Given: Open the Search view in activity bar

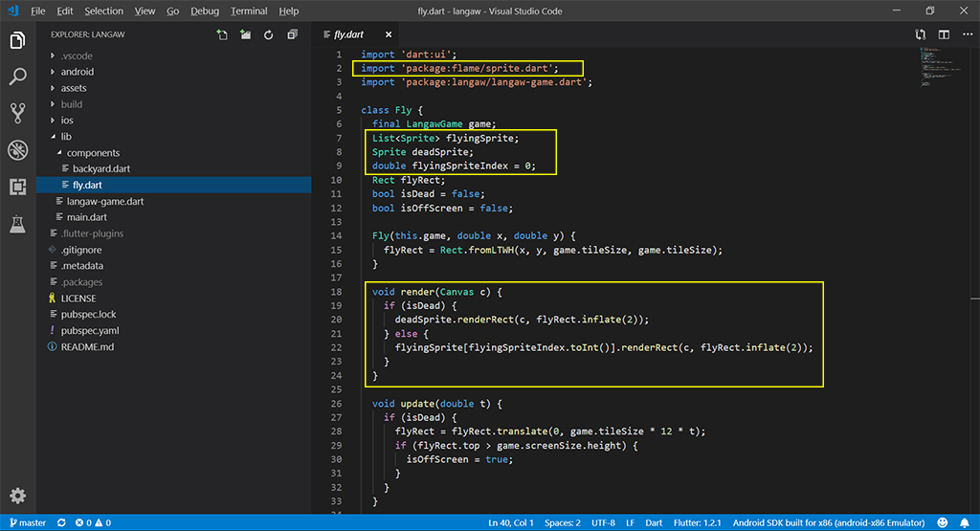Looking at the screenshot, I should click(x=17, y=77).
